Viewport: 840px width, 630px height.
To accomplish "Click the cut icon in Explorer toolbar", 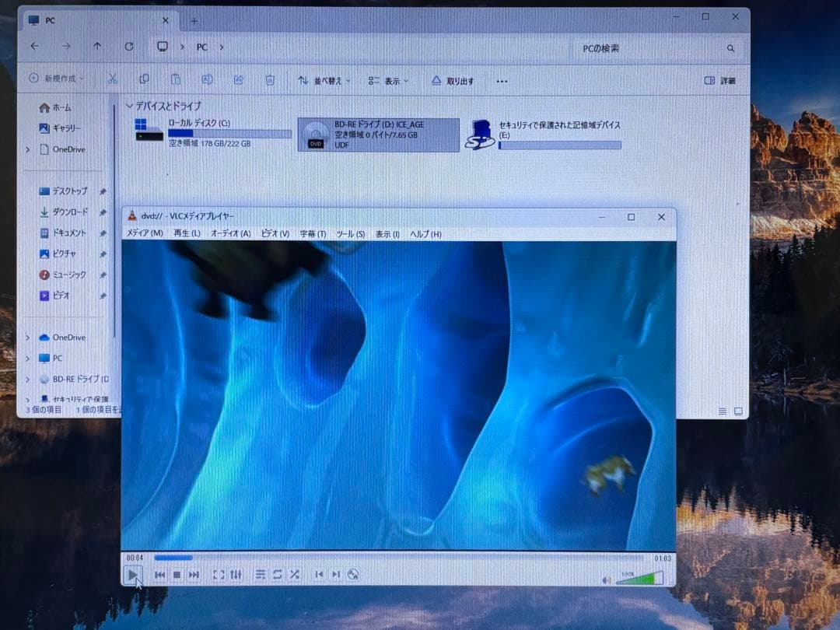I will 112,79.
